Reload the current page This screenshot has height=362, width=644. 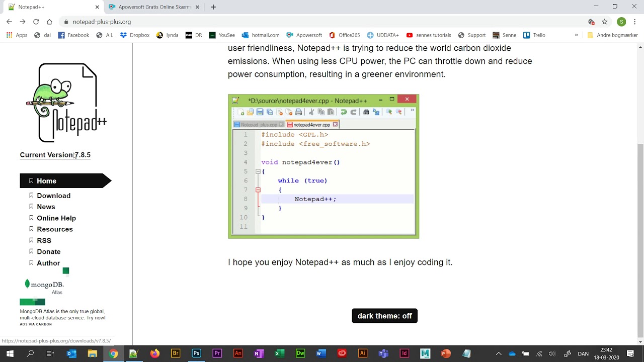(x=36, y=22)
